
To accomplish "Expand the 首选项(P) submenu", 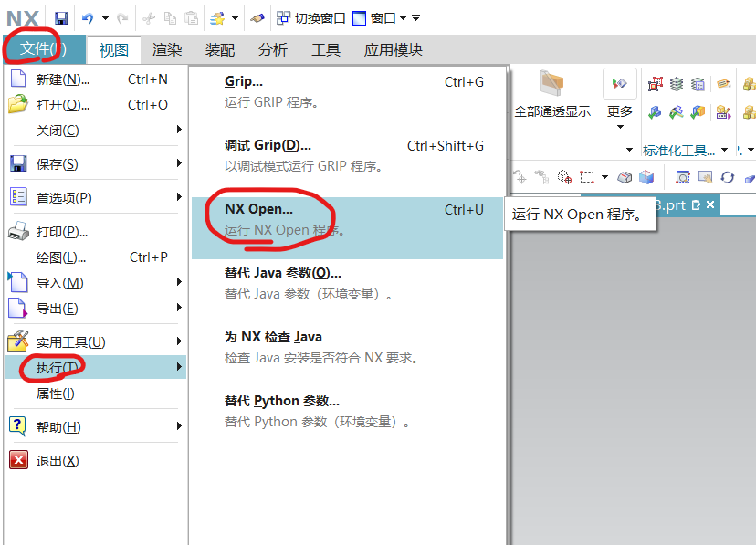I will pyautogui.click(x=96, y=197).
